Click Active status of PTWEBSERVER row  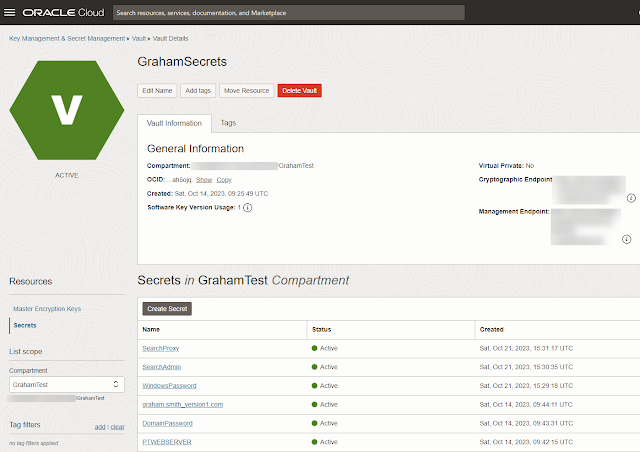click(x=324, y=442)
